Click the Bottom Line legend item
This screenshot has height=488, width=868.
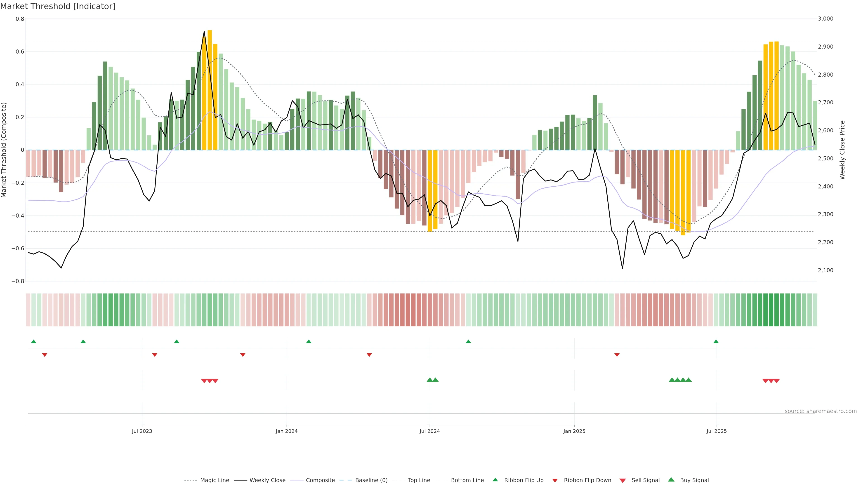click(x=467, y=480)
